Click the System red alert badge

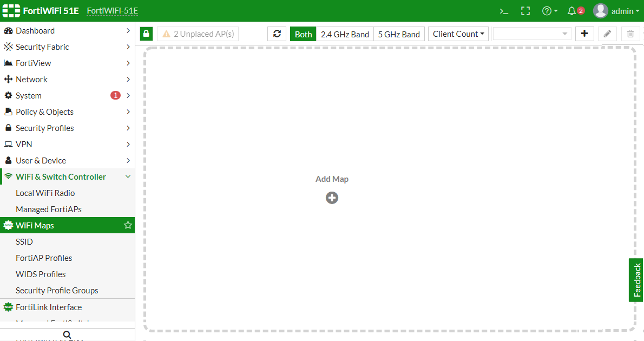click(115, 95)
